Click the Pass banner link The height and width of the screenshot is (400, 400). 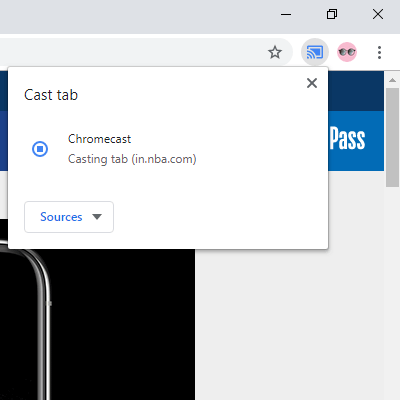pyautogui.click(x=348, y=139)
